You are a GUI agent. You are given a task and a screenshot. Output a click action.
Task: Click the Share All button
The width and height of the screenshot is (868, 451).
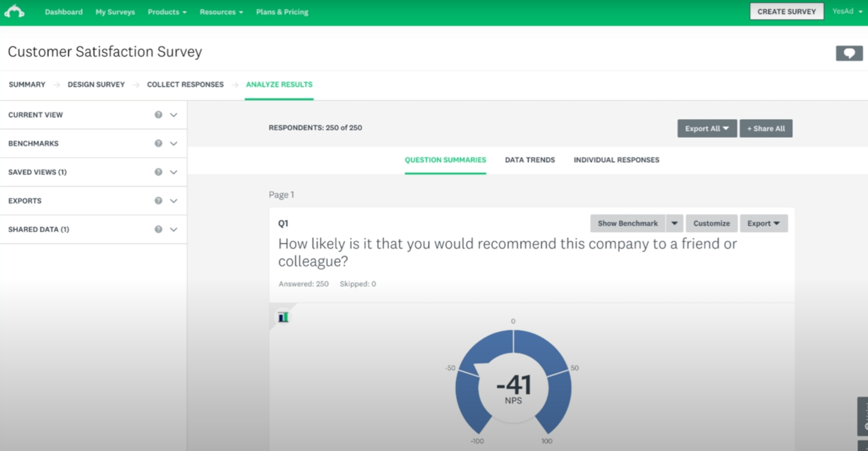point(766,128)
